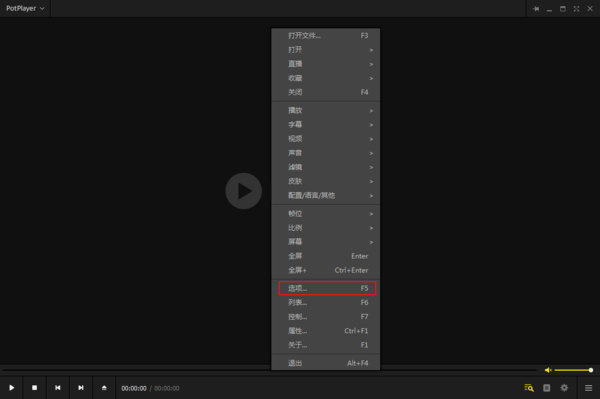Image resolution: width=600 pixels, height=399 pixels.
Task: Expand the 播放 submenu
Action: point(326,111)
